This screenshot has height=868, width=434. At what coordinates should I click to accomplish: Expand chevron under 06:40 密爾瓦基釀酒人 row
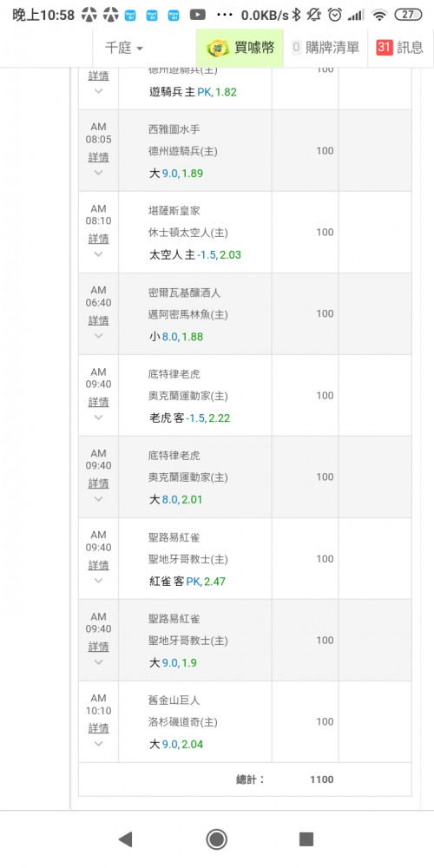click(x=98, y=335)
